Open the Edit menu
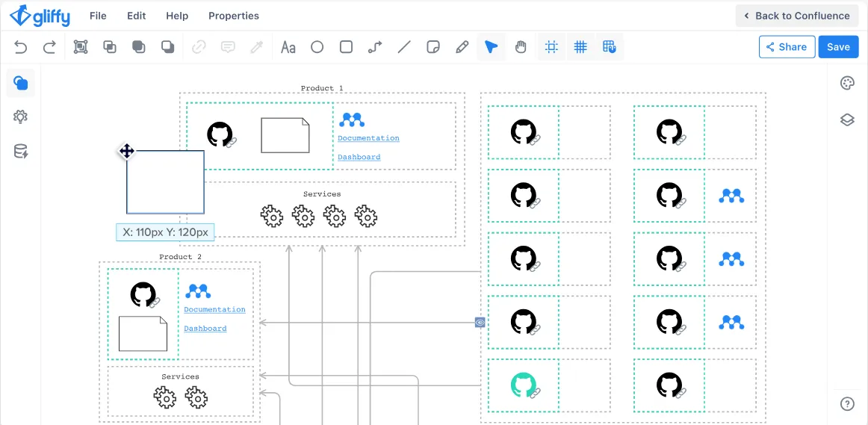This screenshot has width=868, height=425. pyautogui.click(x=136, y=16)
